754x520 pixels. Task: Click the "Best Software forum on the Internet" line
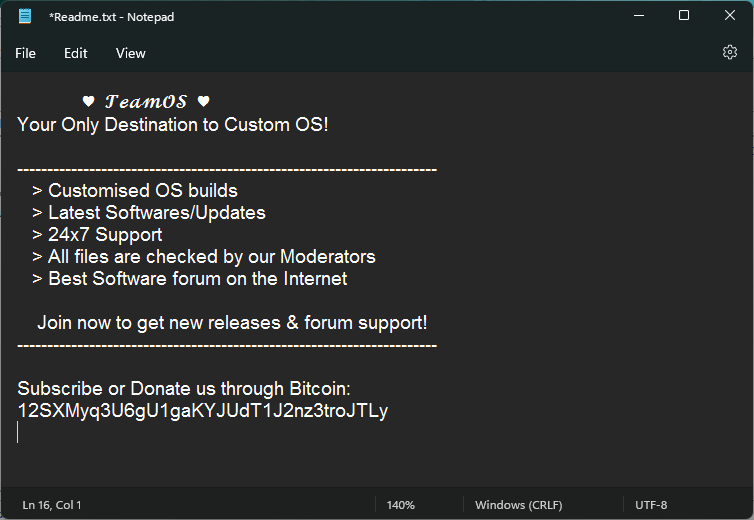(x=197, y=279)
